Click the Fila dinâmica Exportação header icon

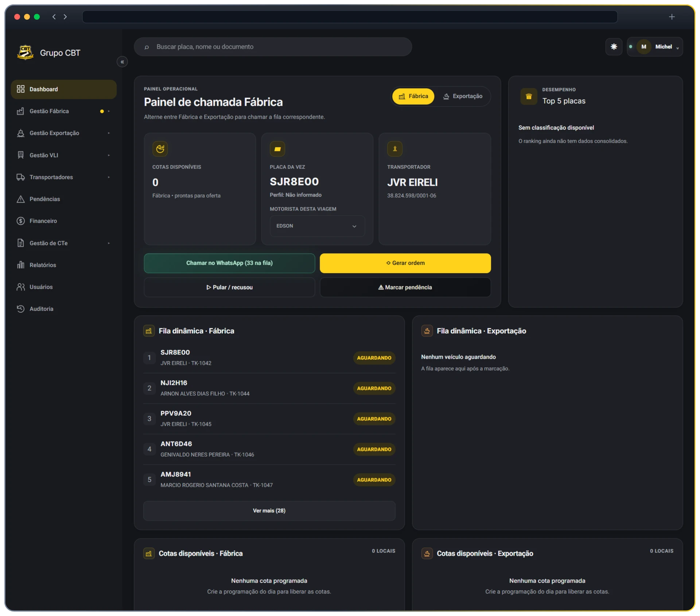427,331
